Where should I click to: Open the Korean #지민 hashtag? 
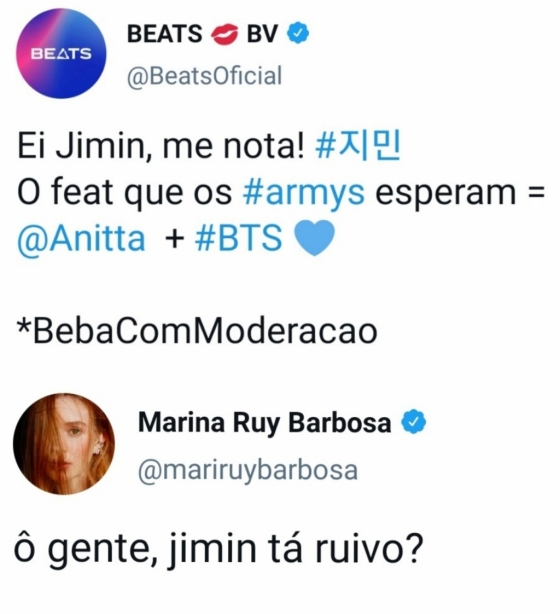pos(358,147)
